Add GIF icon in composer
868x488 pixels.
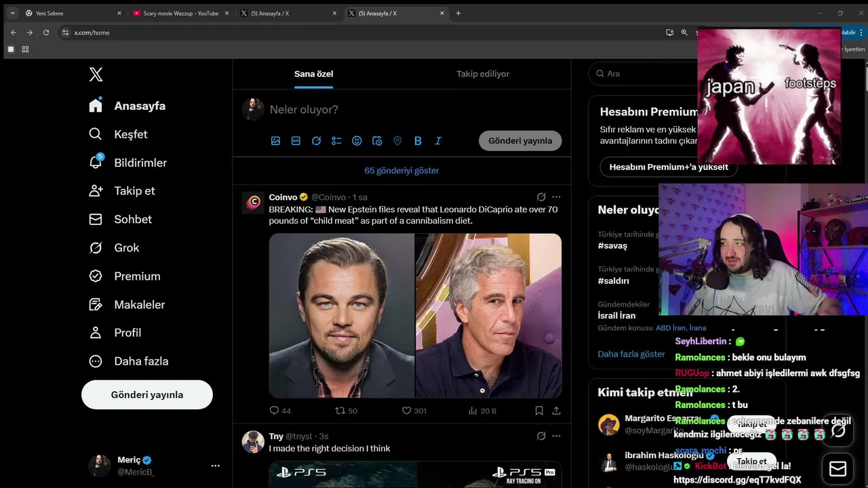coord(296,141)
